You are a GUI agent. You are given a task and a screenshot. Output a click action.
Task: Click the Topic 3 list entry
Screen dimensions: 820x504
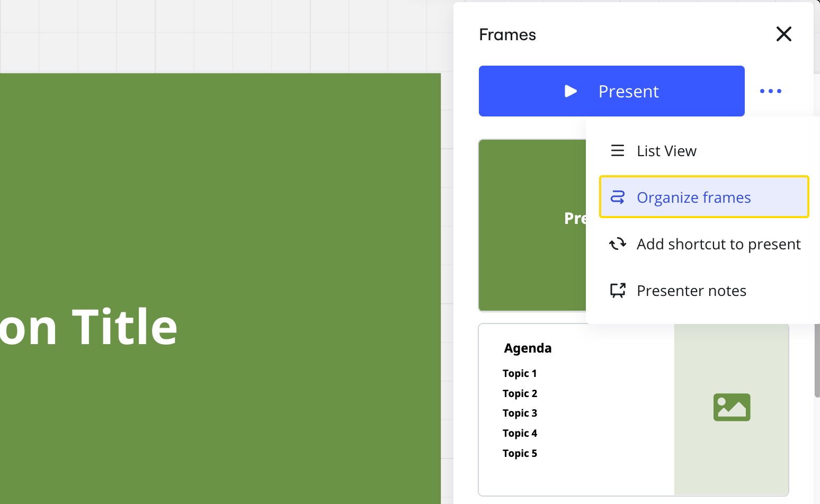click(x=520, y=413)
